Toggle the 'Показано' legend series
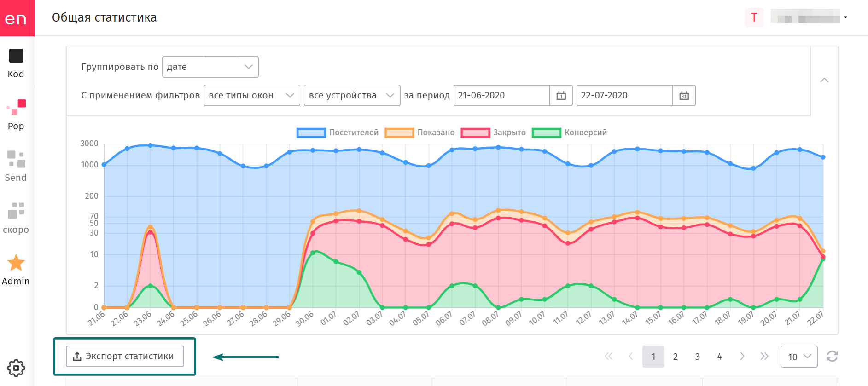This screenshot has height=386, width=868. pyautogui.click(x=419, y=133)
